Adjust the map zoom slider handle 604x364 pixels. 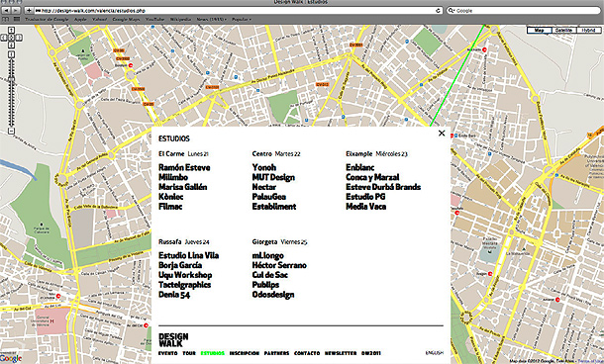tap(11, 79)
